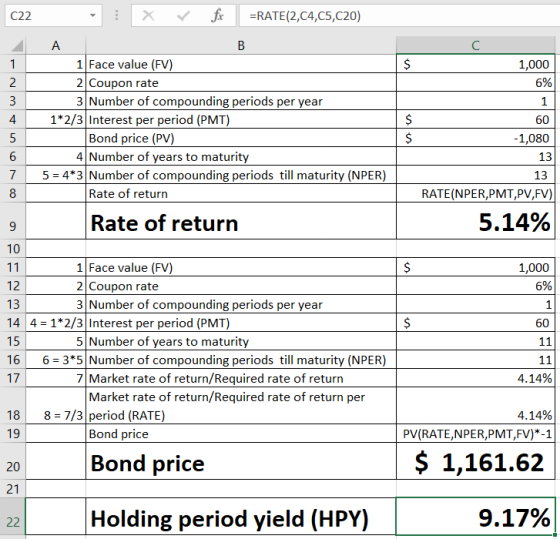Click cell B3 compounding periods per year
This screenshot has height=539, width=560.
241,101
